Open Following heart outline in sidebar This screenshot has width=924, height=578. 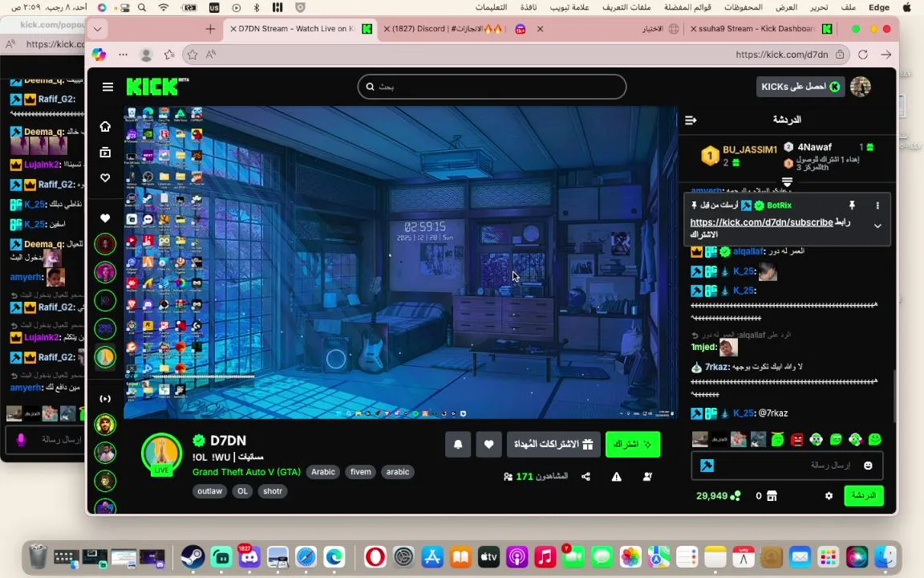click(105, 177)
